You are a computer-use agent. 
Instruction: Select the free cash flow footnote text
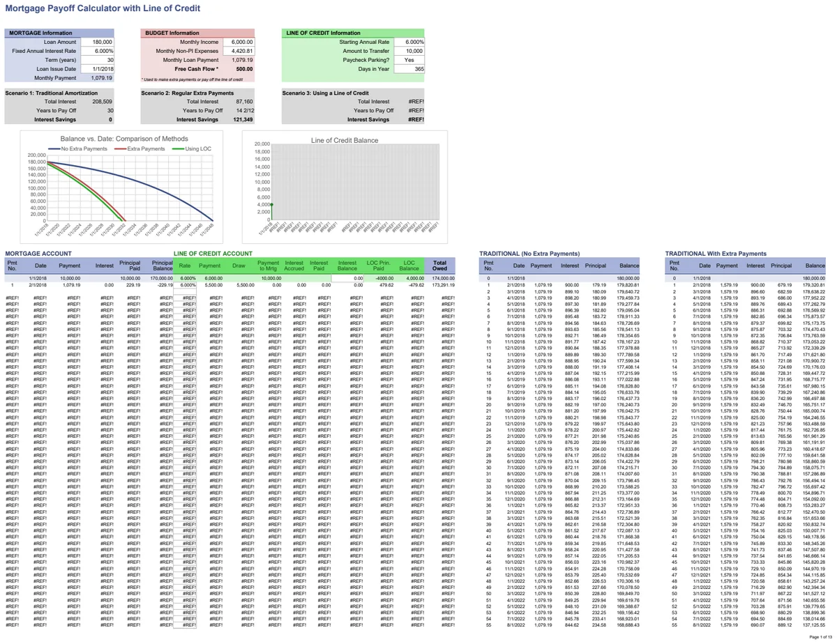click(192, 79)
